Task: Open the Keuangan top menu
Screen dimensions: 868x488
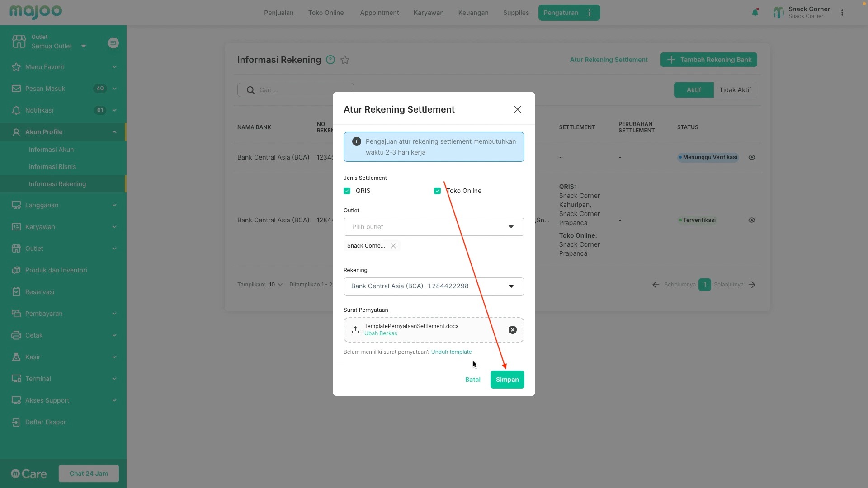Action: [473, 13]
